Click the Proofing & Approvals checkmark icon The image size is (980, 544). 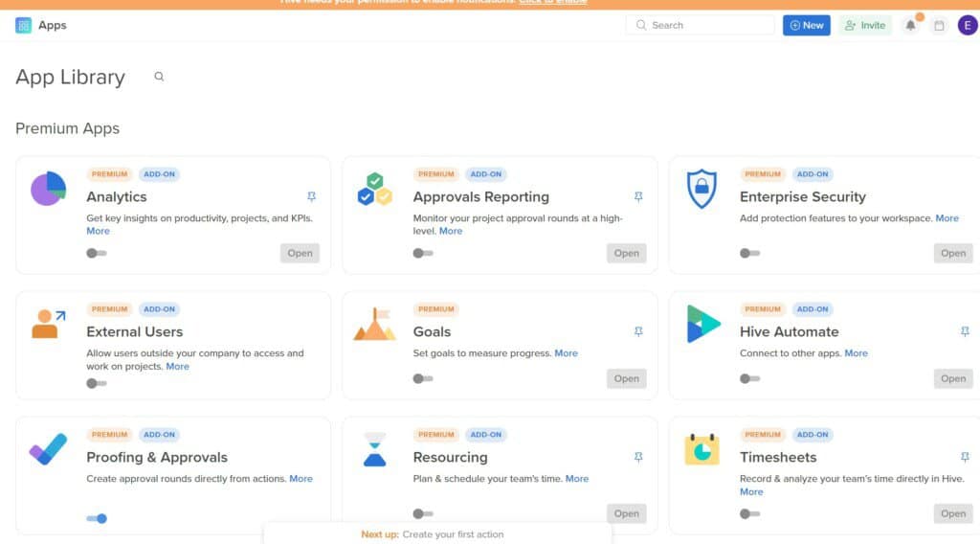coord(48,449)
